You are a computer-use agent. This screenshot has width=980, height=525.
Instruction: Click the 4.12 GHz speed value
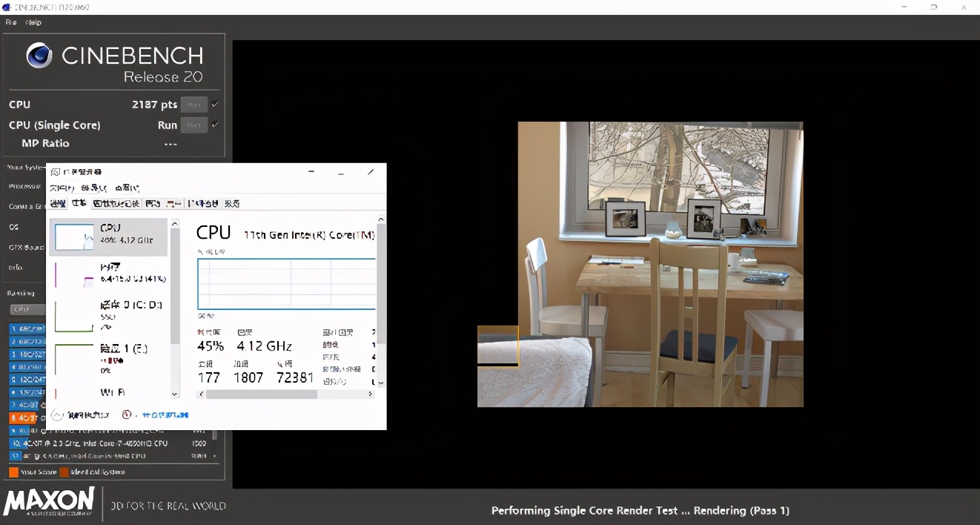(x=265, y=346)
